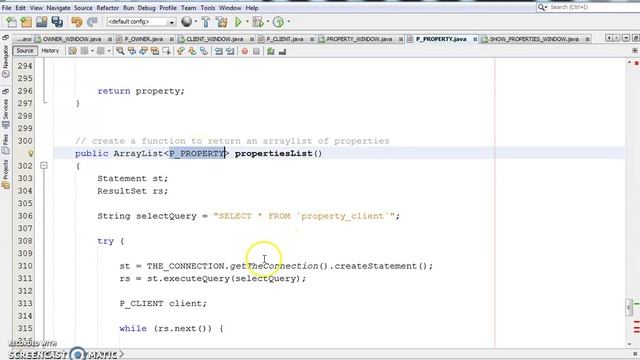Click the Uncomment editor toolbar icon

pos(282,51)
